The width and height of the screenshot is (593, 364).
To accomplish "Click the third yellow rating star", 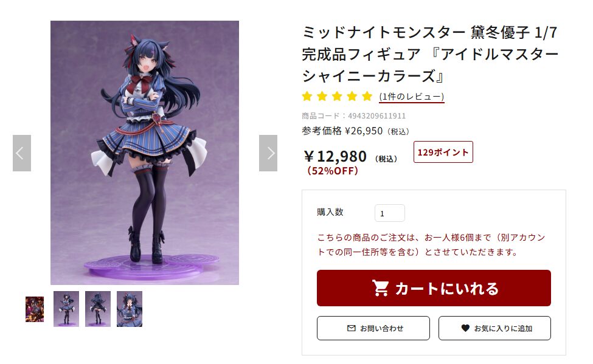I will click(337, 97).
